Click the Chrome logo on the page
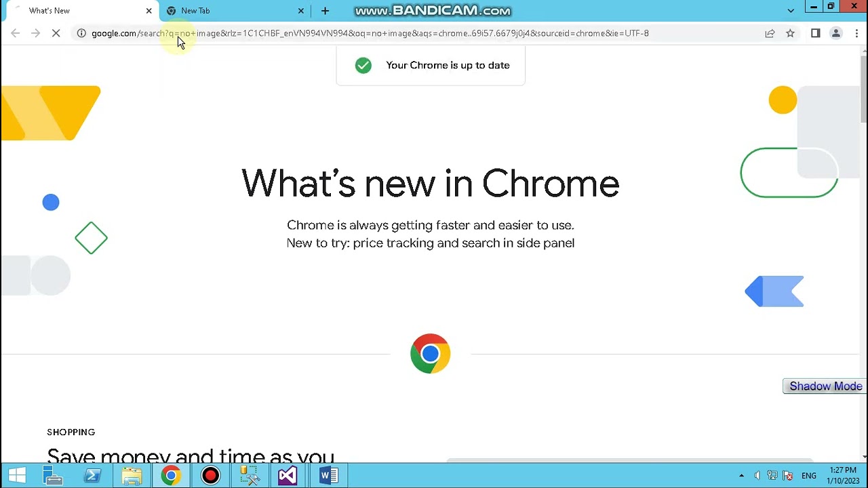 (431, 353)
